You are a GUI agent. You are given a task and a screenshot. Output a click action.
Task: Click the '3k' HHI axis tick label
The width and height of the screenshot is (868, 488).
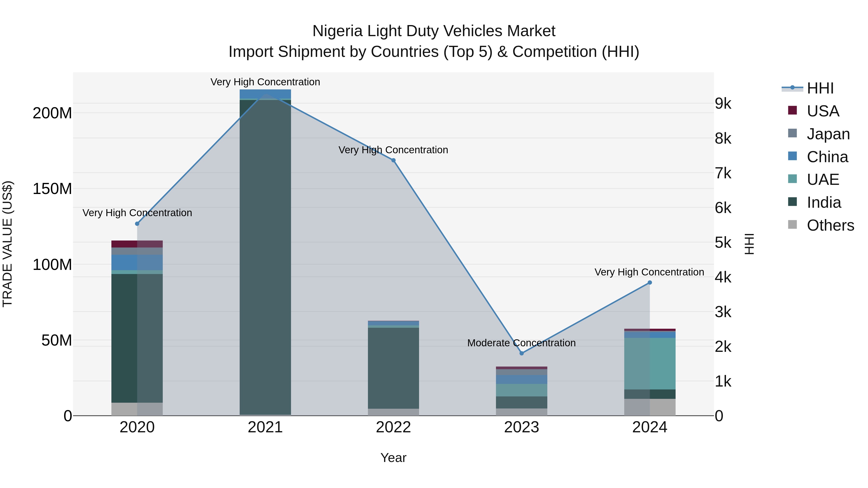[x=723, y=312]
